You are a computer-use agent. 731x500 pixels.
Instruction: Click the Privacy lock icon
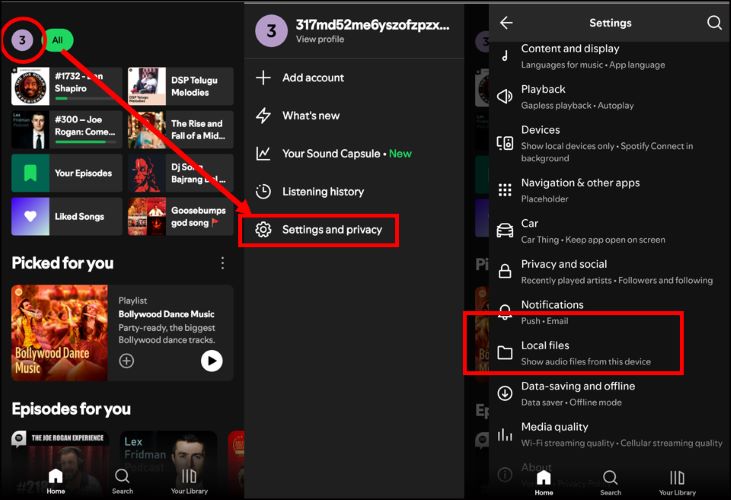point(505,272)
